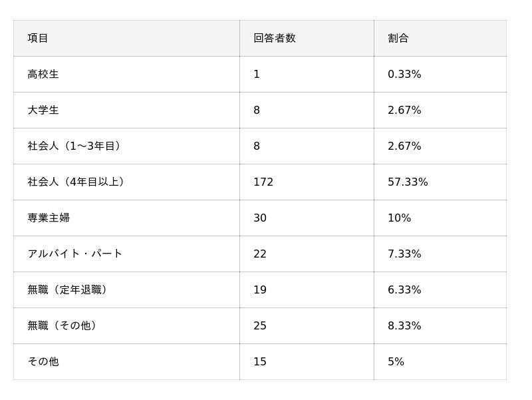Select the 5% percentage cell
The height and width of the screenshot is (400, 532).
pyautogui.click(x=396, y=362)
